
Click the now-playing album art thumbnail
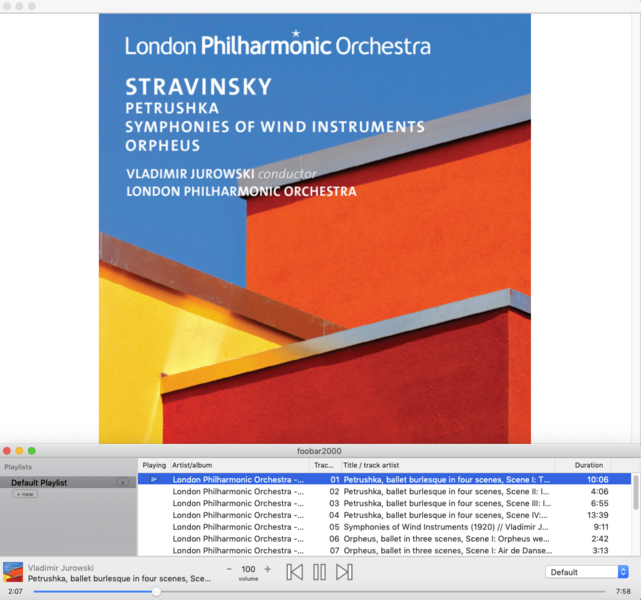(13, 573)
